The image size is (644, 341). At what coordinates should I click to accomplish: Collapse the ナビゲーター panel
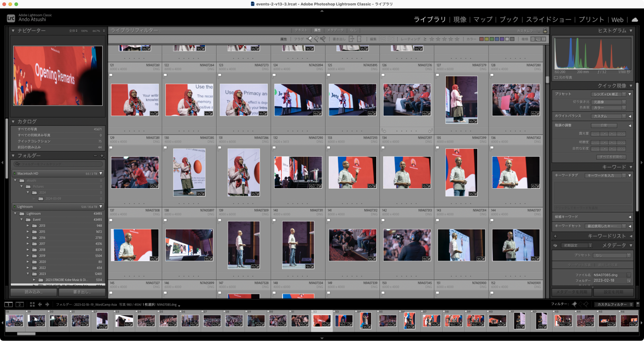pos(13,31)
